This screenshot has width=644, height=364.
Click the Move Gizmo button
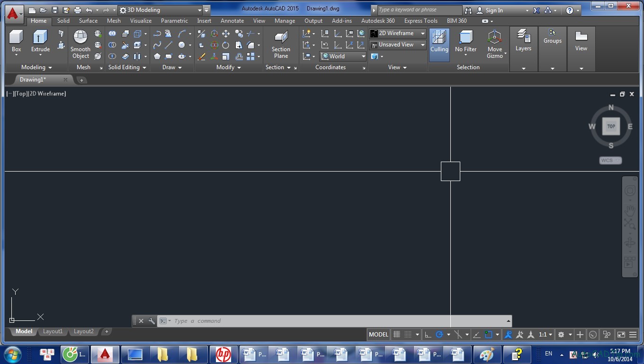pyautogui.click(x=495, y=44)
